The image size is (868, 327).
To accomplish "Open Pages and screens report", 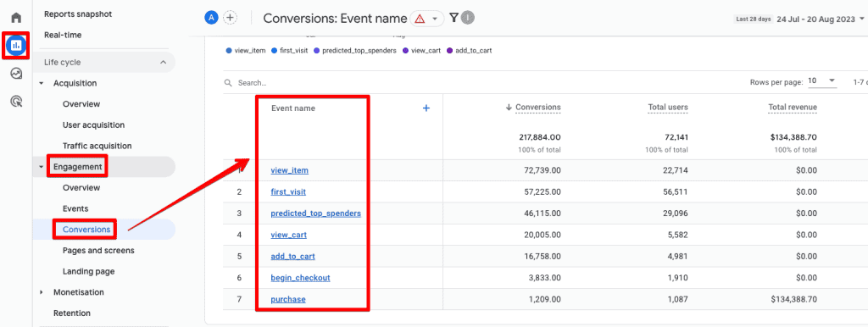I will pyautogui.click(x=98, y=251).
